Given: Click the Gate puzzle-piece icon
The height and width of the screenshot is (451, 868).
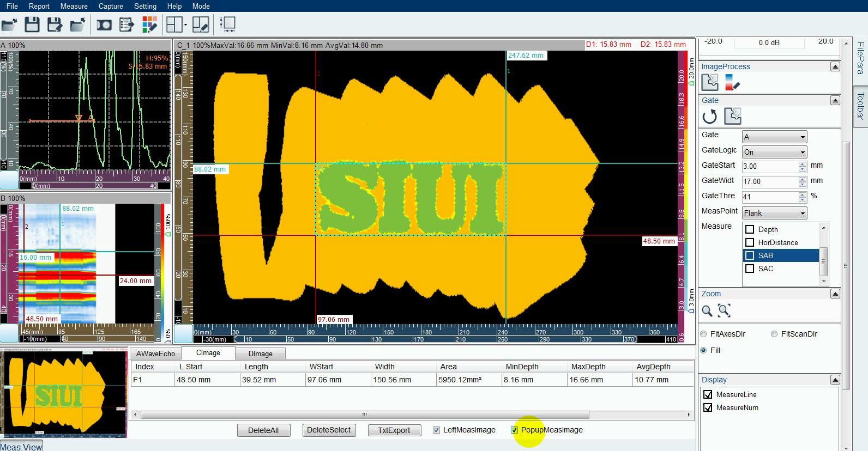Looking at the screenshot, I should [x=732, y=116].
